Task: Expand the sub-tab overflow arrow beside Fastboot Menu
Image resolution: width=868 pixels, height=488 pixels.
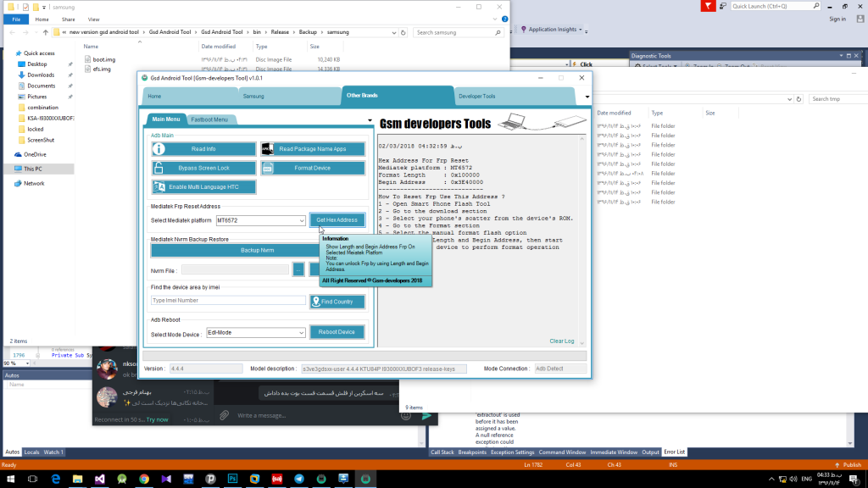Action: (x=370, y=120)
